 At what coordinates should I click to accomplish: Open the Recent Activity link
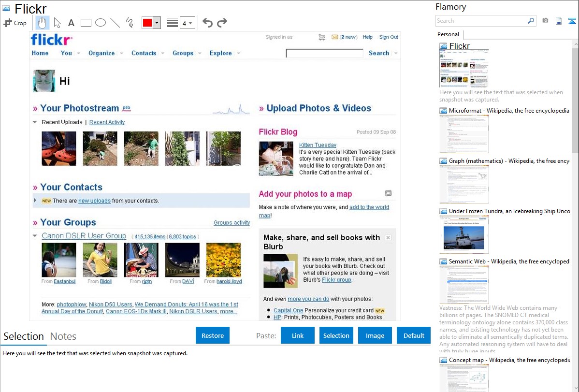tap(107, 122)
